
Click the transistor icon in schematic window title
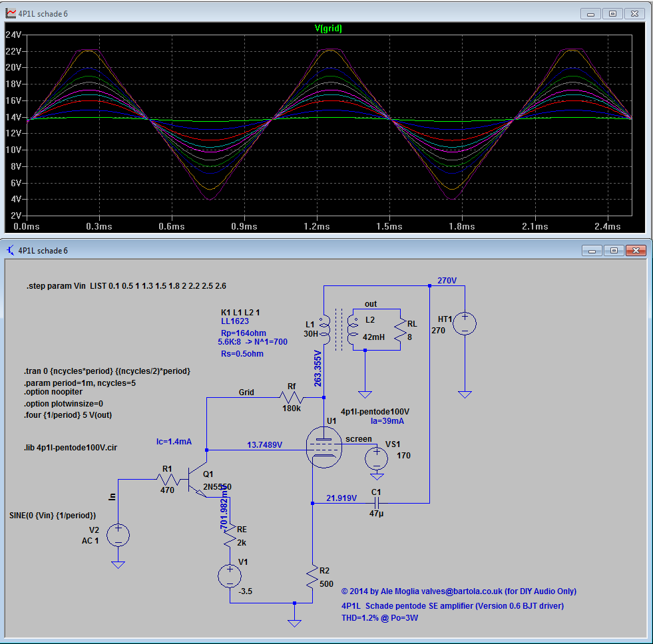[11, 250]
